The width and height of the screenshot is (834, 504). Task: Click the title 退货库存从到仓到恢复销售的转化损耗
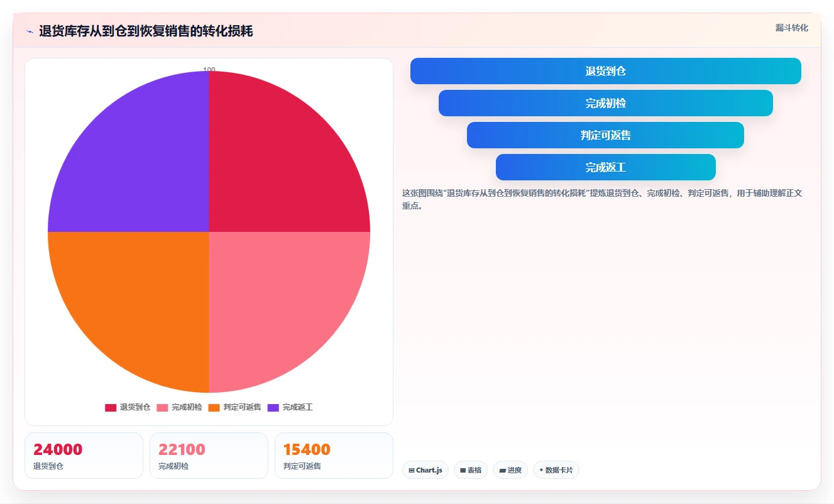[146, 31]
